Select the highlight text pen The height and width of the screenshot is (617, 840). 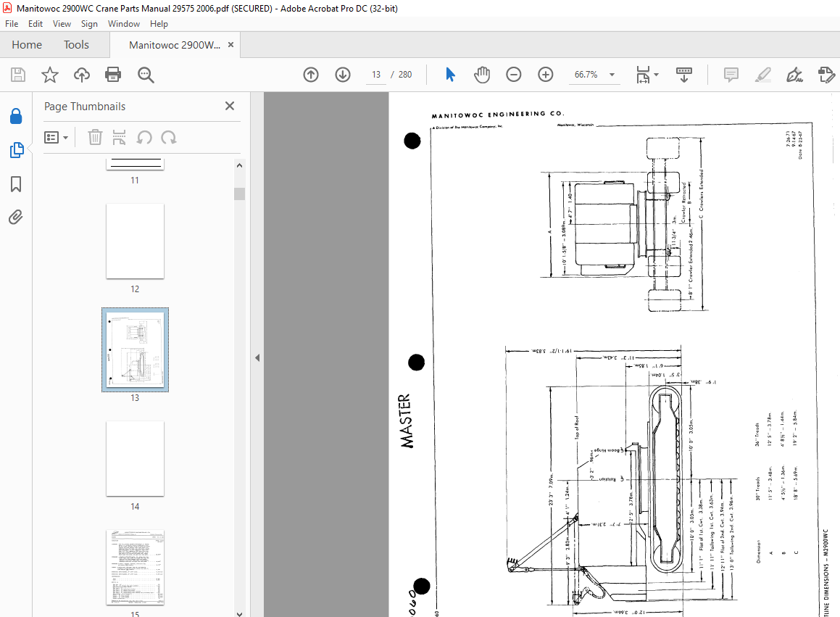click(763, 75)
